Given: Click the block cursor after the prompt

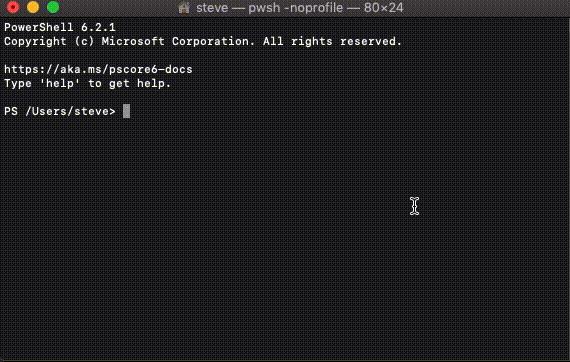Looking at the screenshot, I should point(126,111).
